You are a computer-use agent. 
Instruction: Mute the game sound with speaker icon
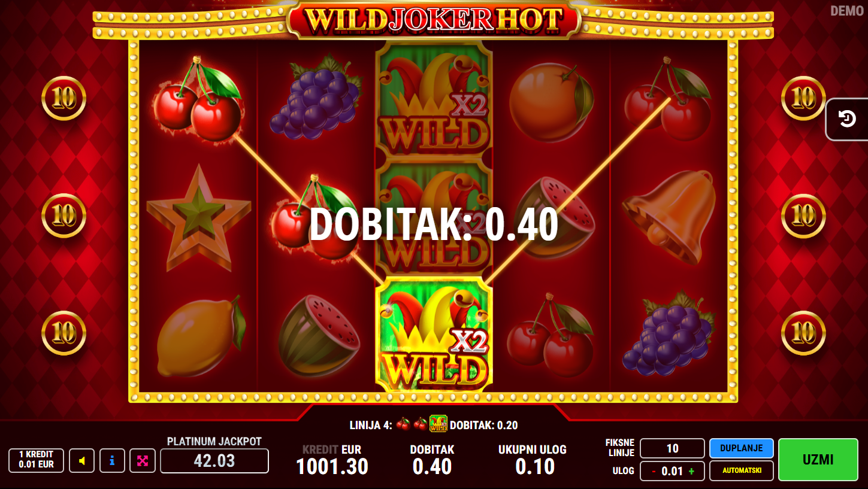(82, 461)
